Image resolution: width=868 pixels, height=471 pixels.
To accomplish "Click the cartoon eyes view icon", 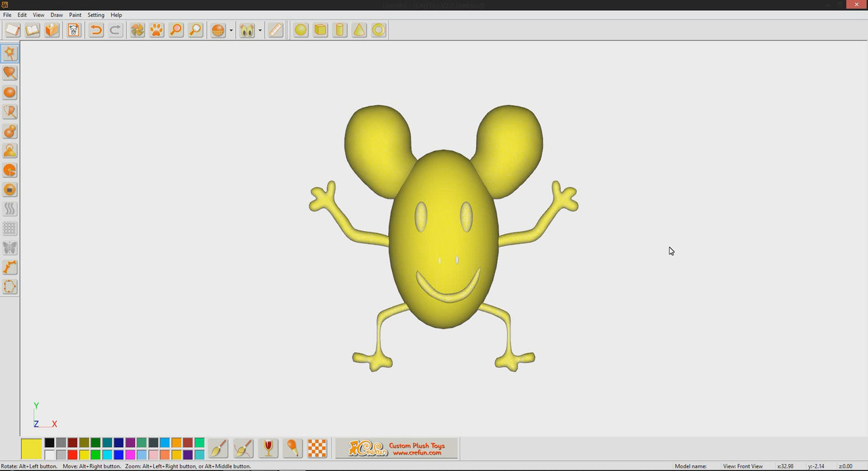I will click(x=247, y=30).
